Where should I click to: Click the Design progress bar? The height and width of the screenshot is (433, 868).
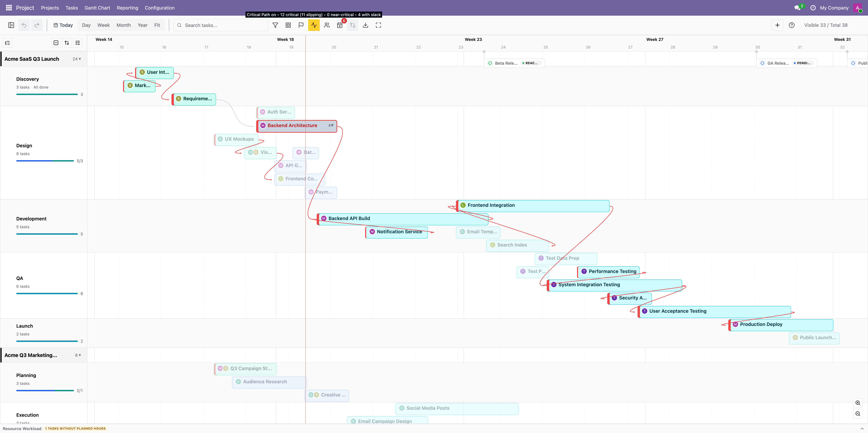click(45, 161)
